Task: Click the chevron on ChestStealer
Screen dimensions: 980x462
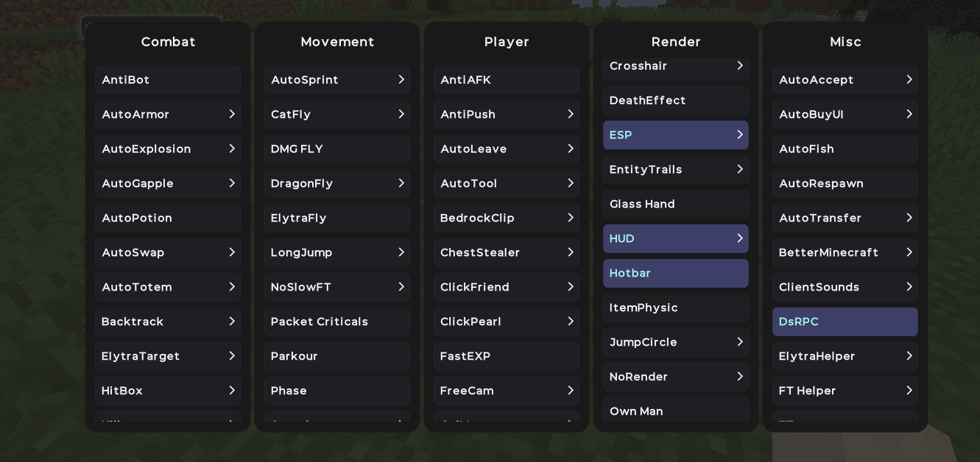Action: tap(571, 252)
